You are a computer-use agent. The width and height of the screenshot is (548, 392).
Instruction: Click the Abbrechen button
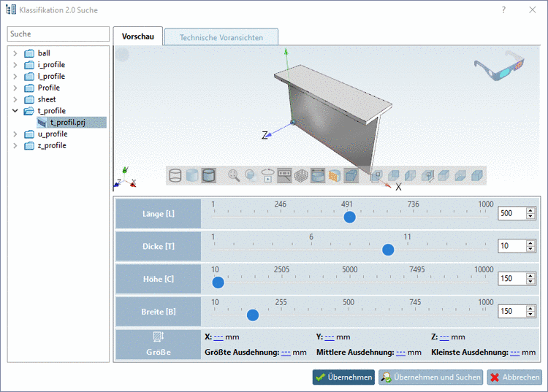[x=514, y=377]
